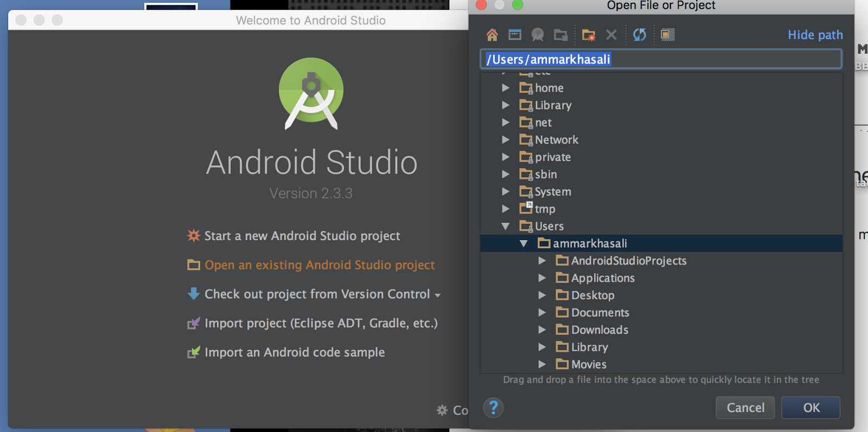Refresh the file tree
Viewport: 868px width, 432px height.
[640, 35]
